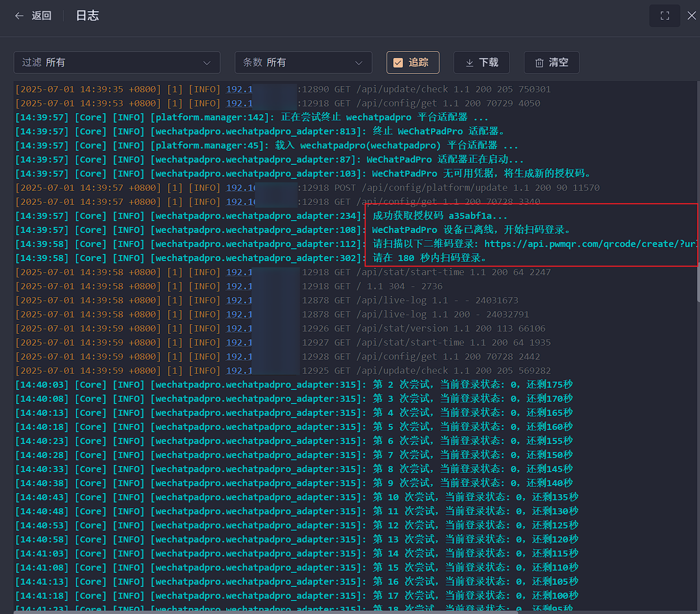Open the IP link on the start-time 2247 row
Viewport: 700px width, 614px height.
pos(239,272)
